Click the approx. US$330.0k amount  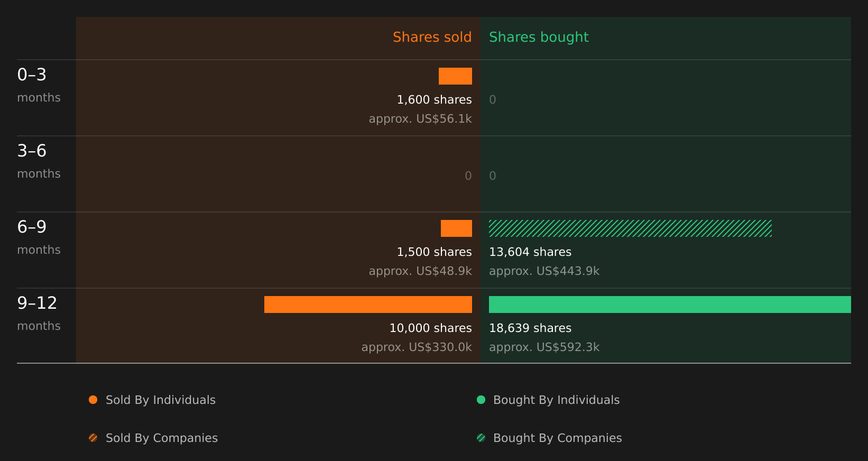pyautogui.click(x=417, y=347)
